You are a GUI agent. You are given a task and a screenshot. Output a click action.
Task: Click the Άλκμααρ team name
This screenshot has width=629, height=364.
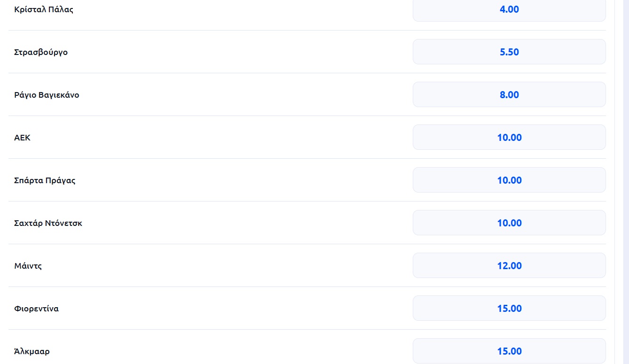(x=32, y=351)
